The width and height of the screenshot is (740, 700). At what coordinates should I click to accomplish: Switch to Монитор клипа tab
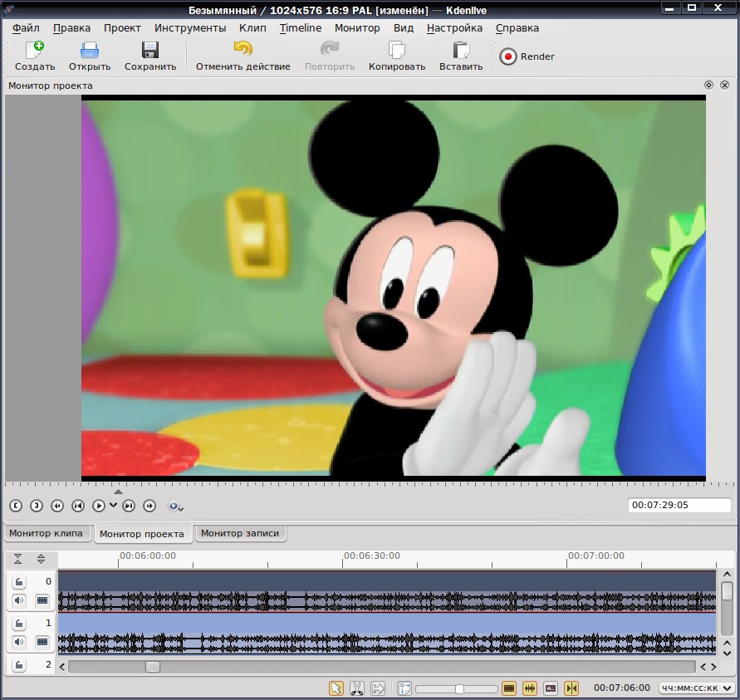click(x=46, y=533)
